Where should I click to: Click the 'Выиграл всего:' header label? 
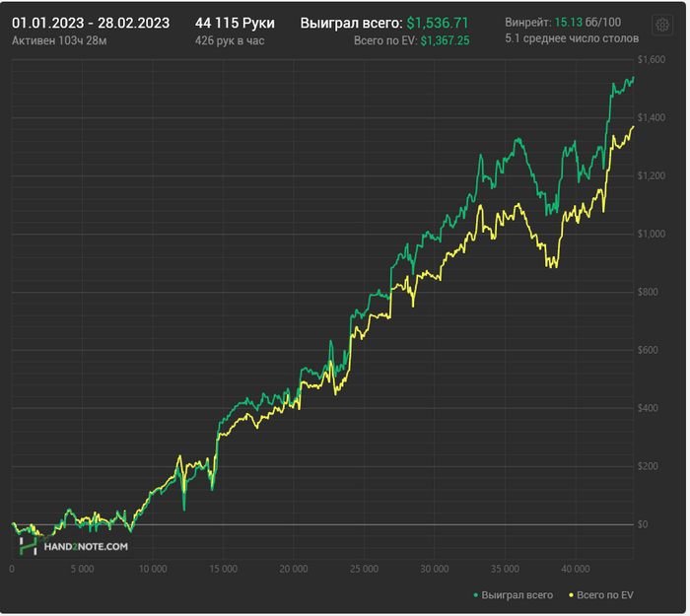pyautogui.click(x=351, y=23)
